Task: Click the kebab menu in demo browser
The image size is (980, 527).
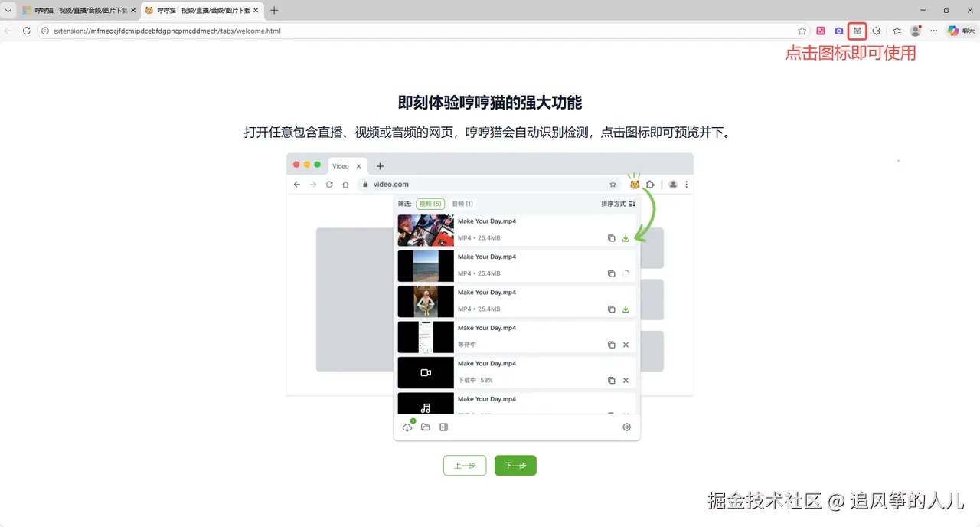Action: pyautogui.click(x=686, y=185)
